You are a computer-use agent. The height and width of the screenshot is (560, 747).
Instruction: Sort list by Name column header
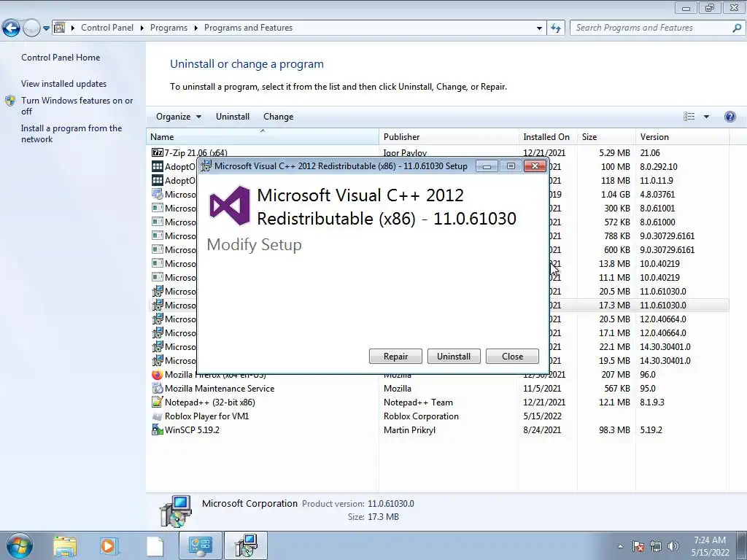[x=263, y=136]
